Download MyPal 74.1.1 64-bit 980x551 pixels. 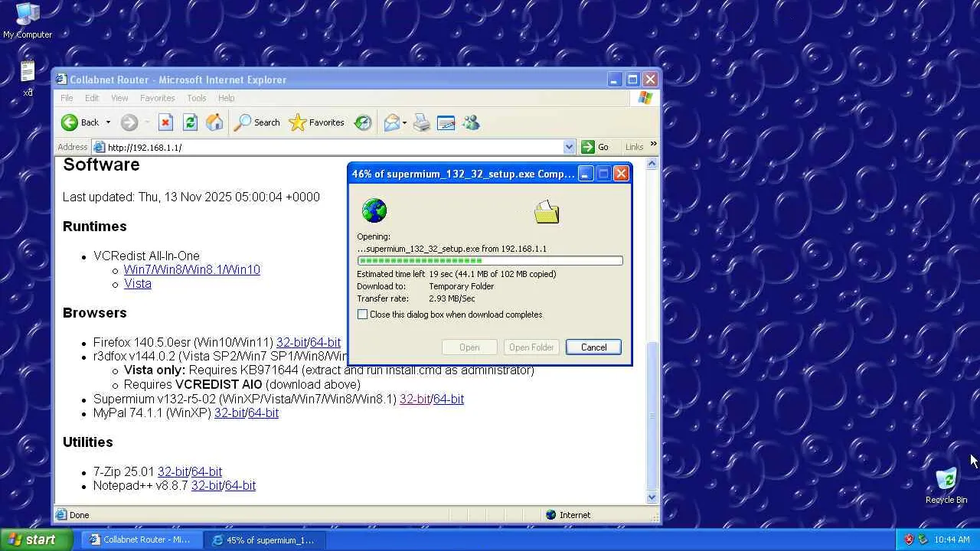pos(263,412)
